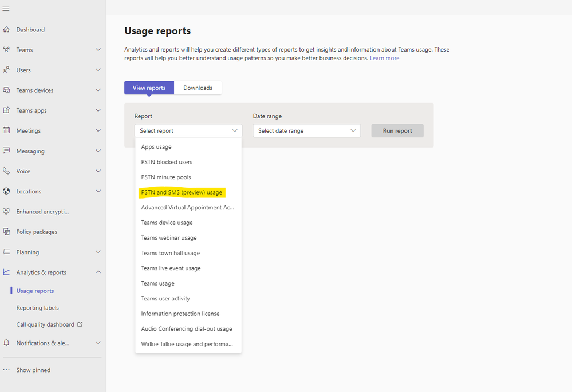Image resolution: width=572 pixels, height=392 pixels.
Task: Expand the Messaging chevron
Action: pyautogui.click(x=98, y=151)
